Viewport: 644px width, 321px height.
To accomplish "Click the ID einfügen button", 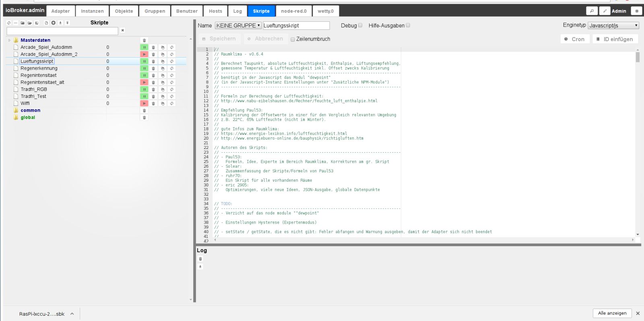I will [x=615, y=39].
